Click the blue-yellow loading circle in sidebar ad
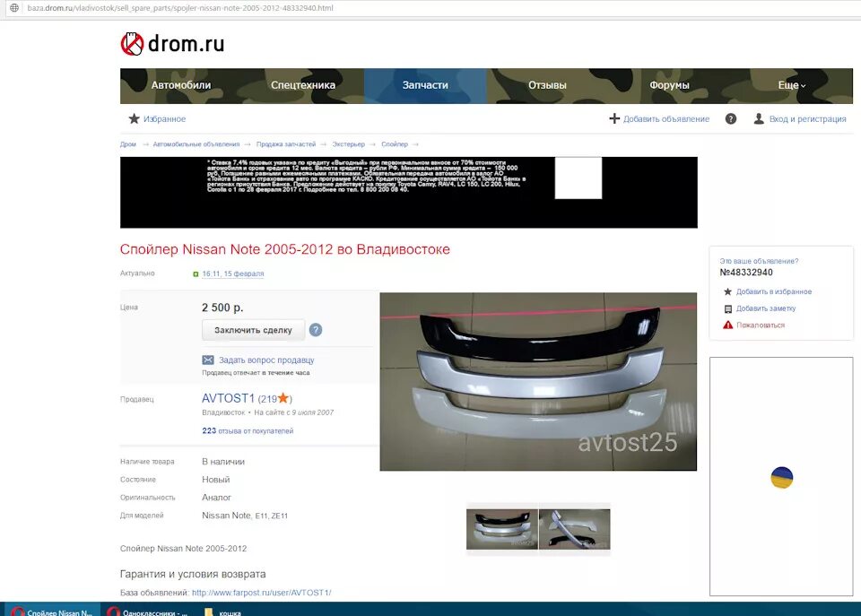The height and width of the screenshot is (616, 861). pyautogui.click(x=782, y=478)
